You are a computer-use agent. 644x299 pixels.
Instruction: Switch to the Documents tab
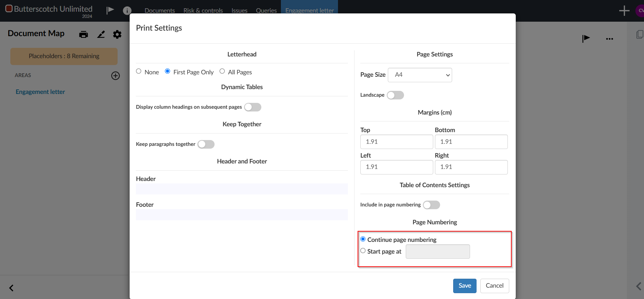[160, 11]
